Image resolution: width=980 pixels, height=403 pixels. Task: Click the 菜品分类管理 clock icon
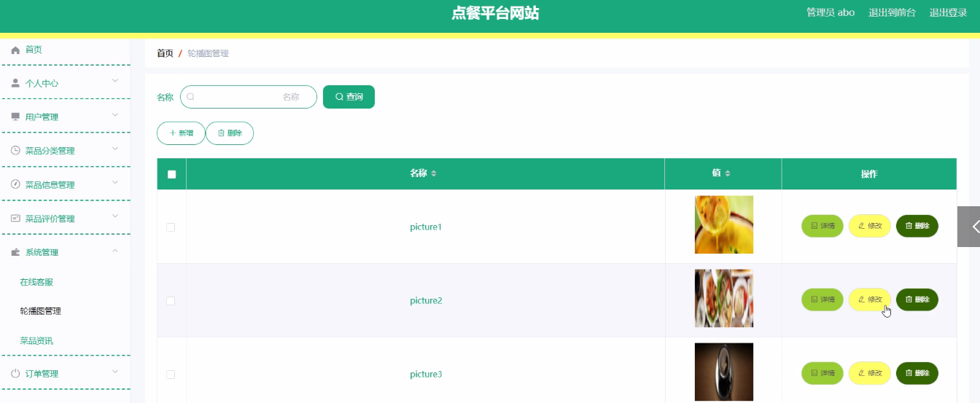point(15,151)
